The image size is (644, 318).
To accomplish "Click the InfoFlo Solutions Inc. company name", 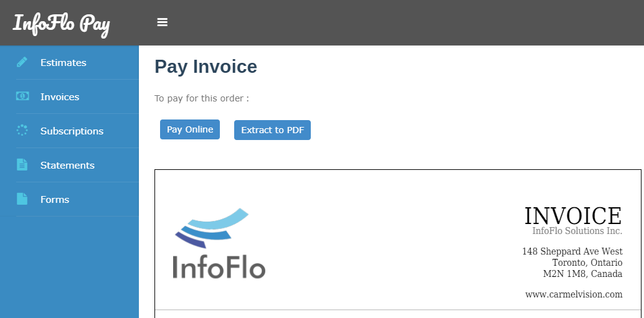I will coord(577,231).
